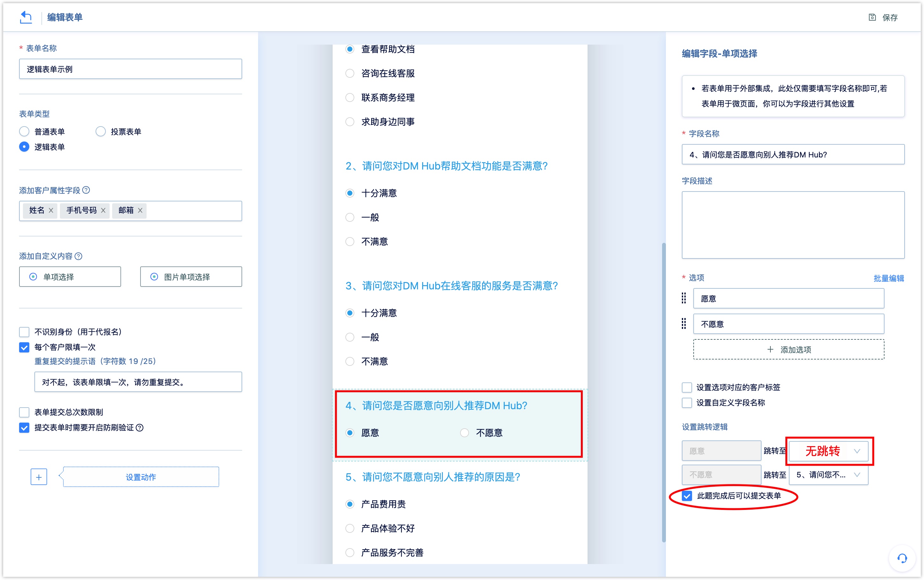924x580 pixels.
Task: Remove the 手机号码 tag with its X
Action: click(x=103, y=210)
